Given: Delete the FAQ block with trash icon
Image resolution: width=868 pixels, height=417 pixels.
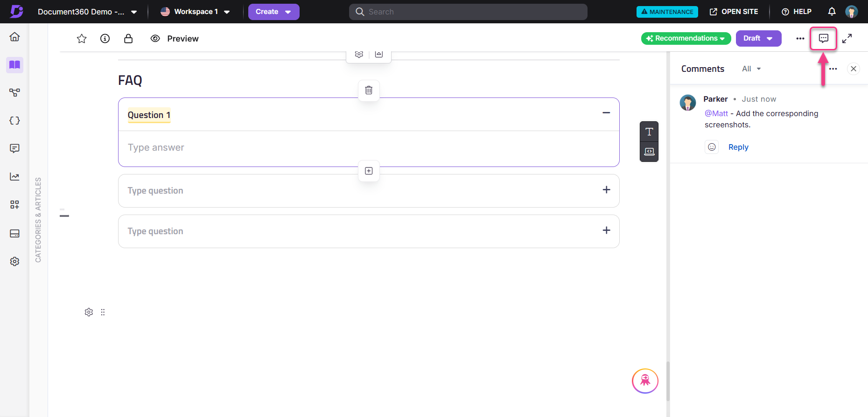Looking at the screenshot, I should click(369, 90).
